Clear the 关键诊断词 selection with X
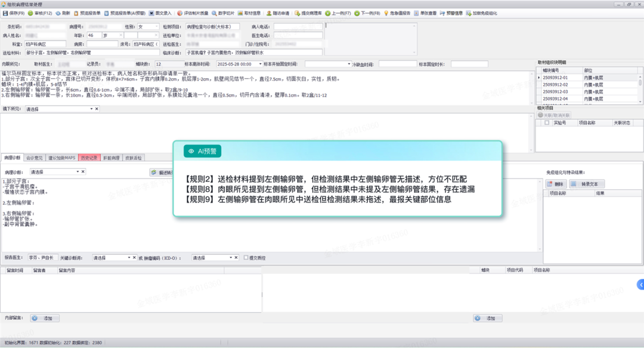 [134, 257]
